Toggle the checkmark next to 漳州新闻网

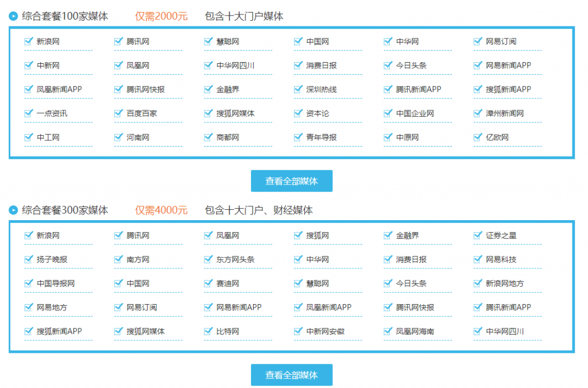[478, 113]
